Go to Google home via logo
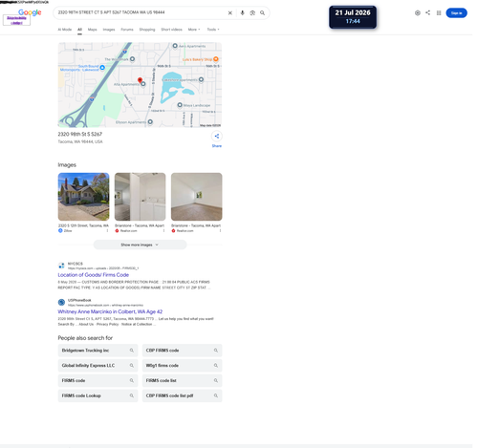The image size is (478, 448). point(30,12)
